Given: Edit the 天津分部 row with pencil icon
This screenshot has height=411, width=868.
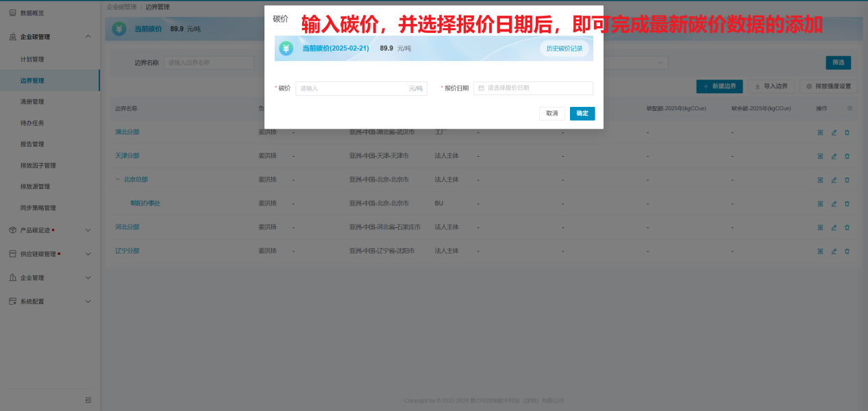Looking at the screenshot, I should (834, 156).
